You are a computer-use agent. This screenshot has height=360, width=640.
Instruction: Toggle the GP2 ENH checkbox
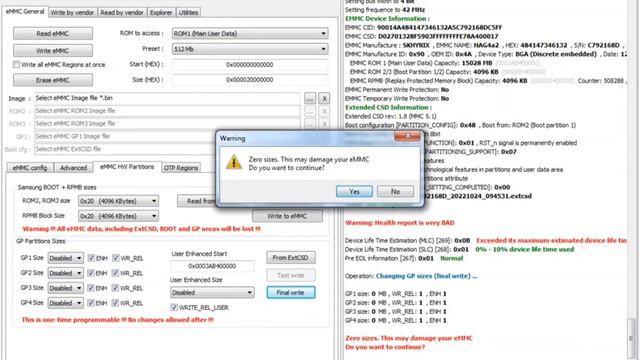91,273
